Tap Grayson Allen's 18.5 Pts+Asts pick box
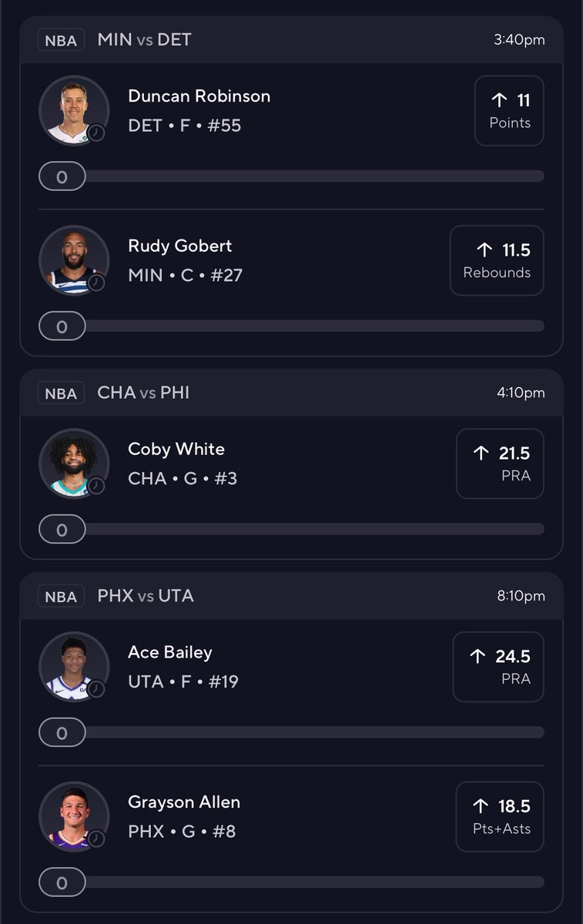 (x=500, y=816)
